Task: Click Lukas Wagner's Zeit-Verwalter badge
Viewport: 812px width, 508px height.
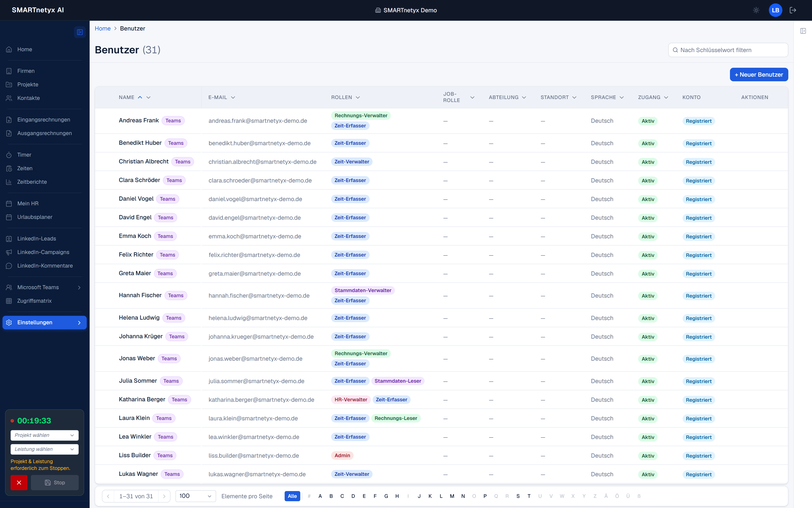Action: 352,474
